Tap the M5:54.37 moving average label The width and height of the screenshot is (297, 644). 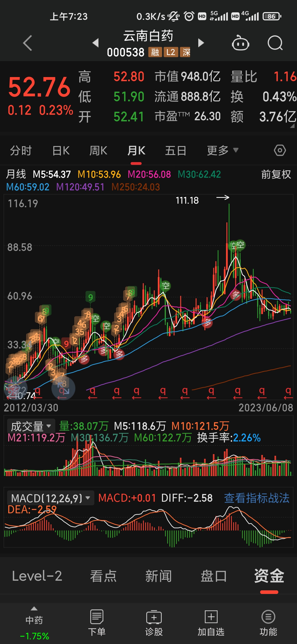pos(52,174)
